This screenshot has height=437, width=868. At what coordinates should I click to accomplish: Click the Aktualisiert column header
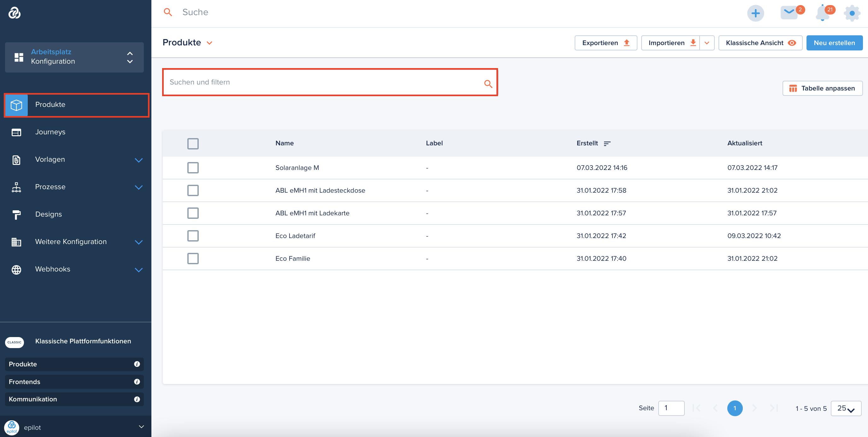744,143
